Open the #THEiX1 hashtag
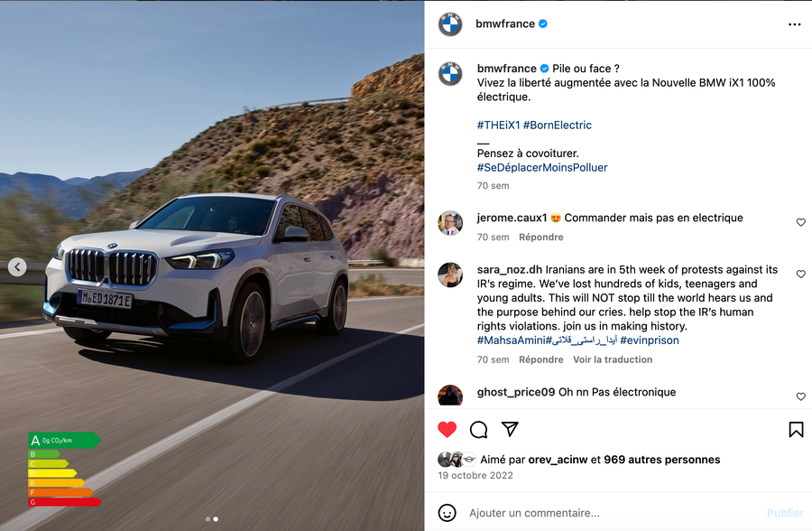 (498, 125)
